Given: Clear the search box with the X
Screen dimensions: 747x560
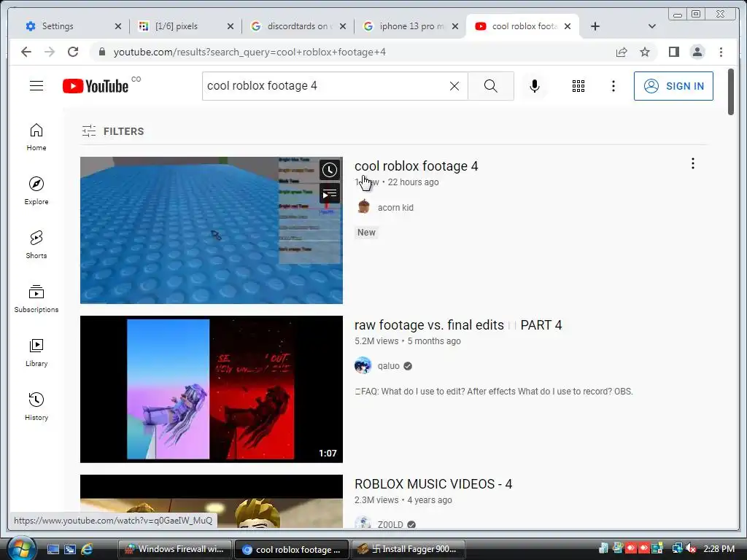Looking at the screenshot, I should point(454,86).
